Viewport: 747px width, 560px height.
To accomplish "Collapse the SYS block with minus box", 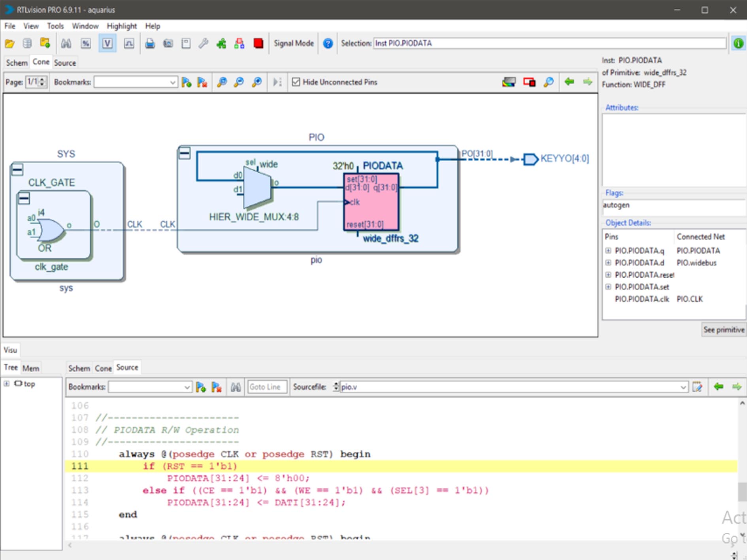I will [x=17, y=170].
